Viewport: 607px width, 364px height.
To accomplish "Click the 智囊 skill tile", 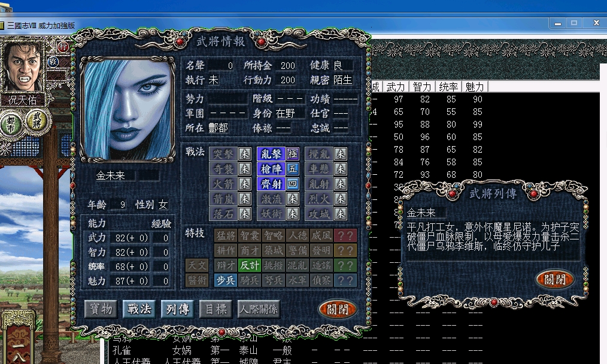I will (x=250, y=235).
